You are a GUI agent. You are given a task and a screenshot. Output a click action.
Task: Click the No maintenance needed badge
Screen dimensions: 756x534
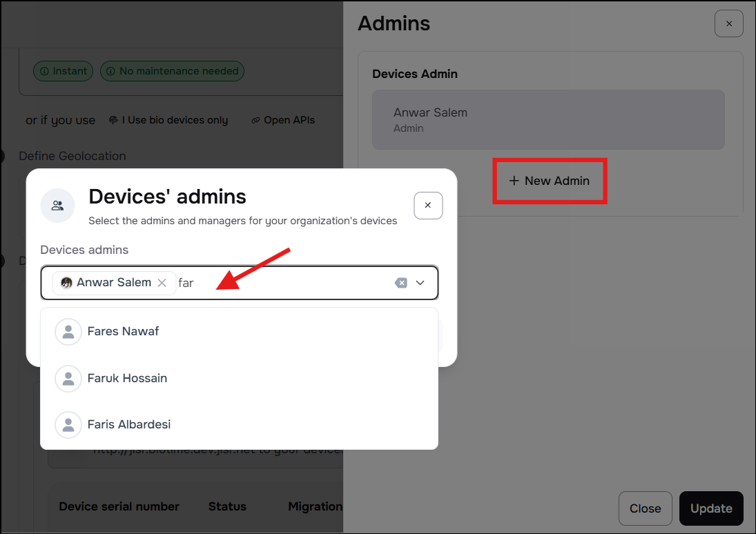click(x=172, y=71)
